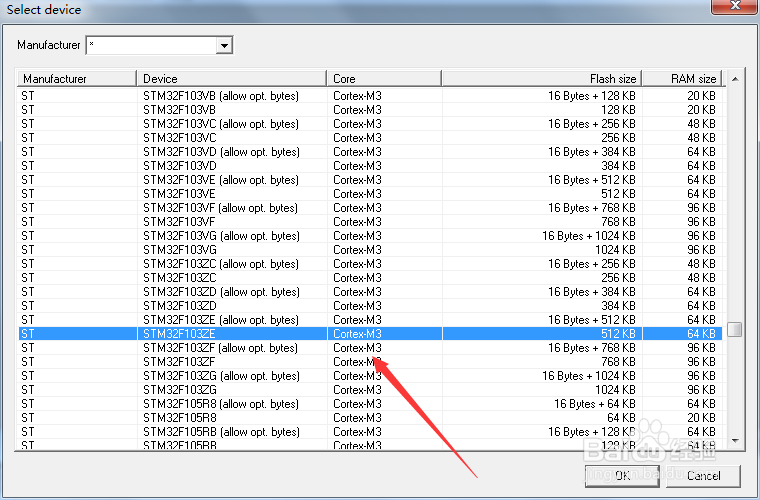Select STM32F103VE (allow opt. bytes) row
Image resolution: width=760 pixels, height=500 pixels.
click(x=370, y=180)
